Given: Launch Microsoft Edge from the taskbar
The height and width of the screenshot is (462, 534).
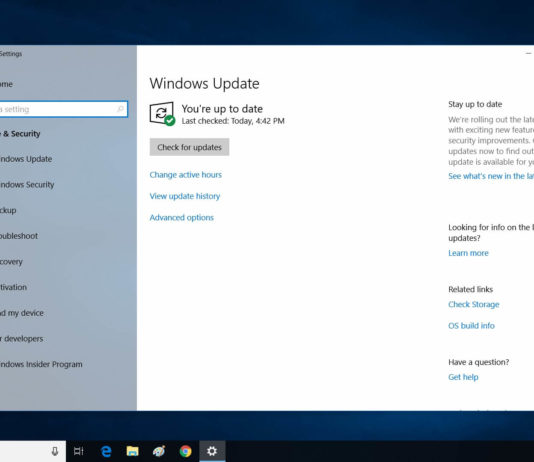Looking at the screenshot, I should 106,451.
